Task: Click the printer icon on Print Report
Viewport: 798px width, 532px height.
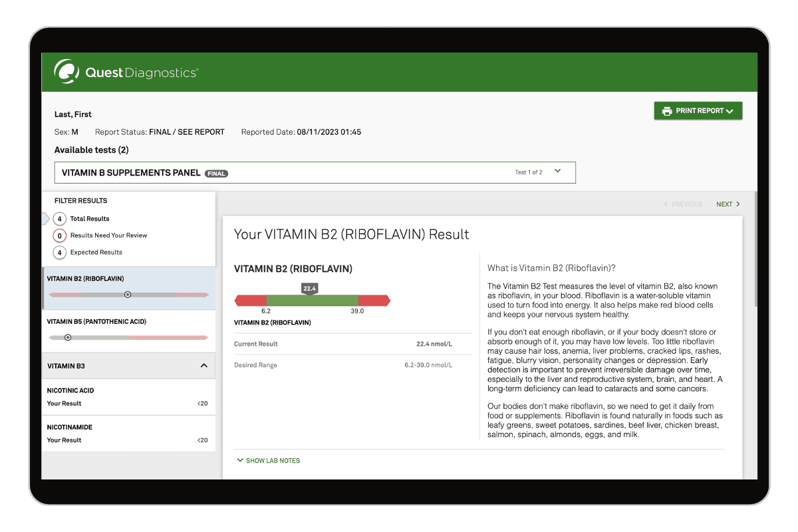Action: (666, 110)
